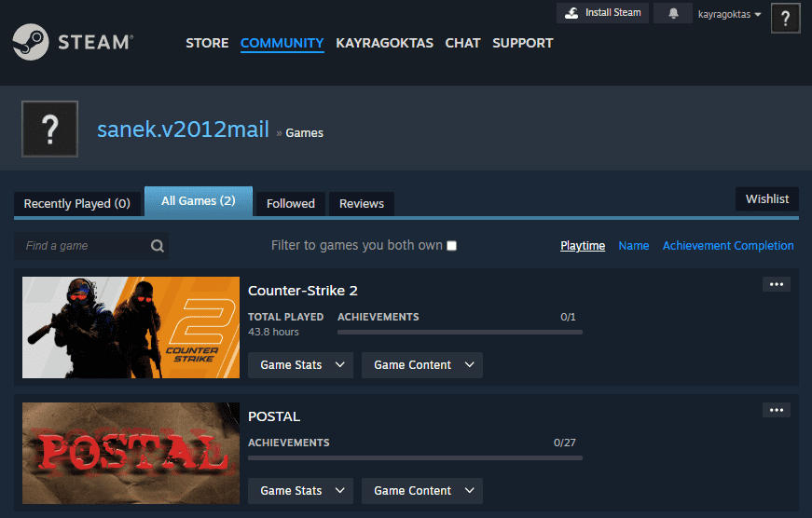Expand Game Stats dropdown for Counter-Strike 2
Screen dimensions: 812x518
300,365
